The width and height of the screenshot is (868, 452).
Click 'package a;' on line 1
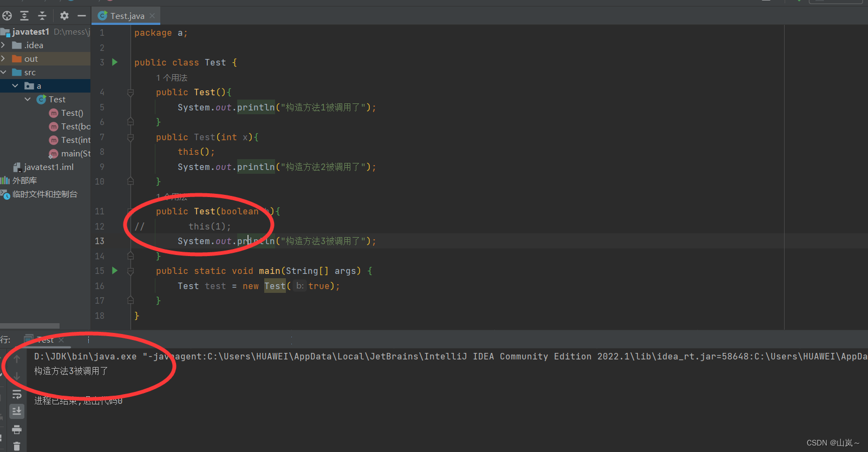(x=161, y=32)
